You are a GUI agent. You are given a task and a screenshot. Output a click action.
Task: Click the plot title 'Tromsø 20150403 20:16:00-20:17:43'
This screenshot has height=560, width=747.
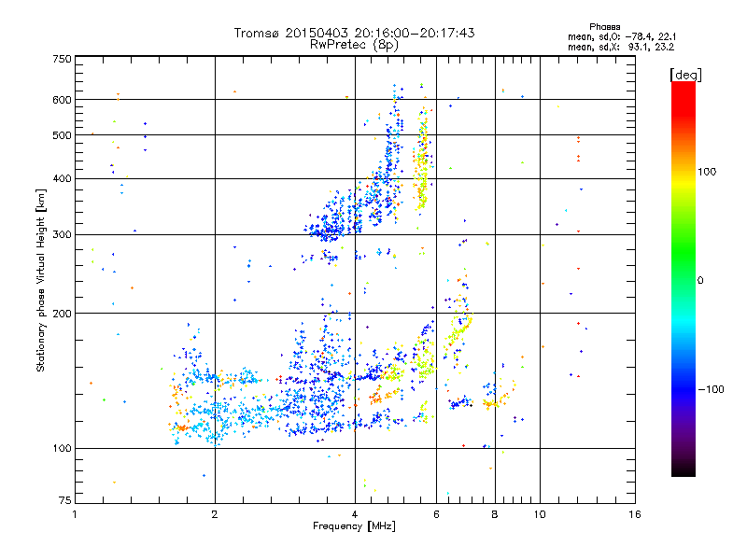pos(354,33)
